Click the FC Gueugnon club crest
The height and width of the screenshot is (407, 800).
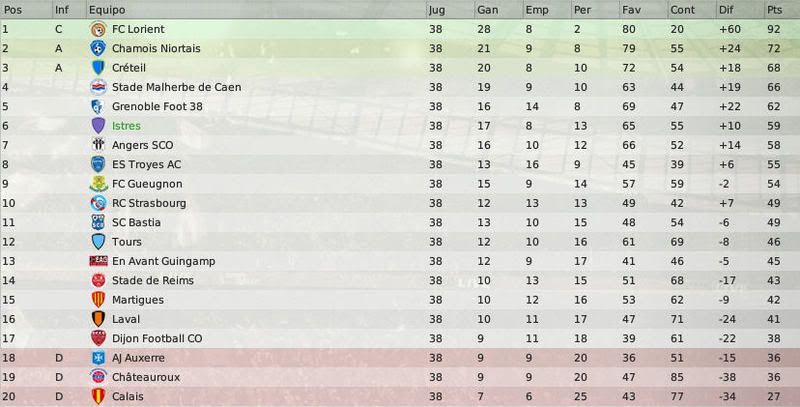pyautogui.click(x=98, y=184)
